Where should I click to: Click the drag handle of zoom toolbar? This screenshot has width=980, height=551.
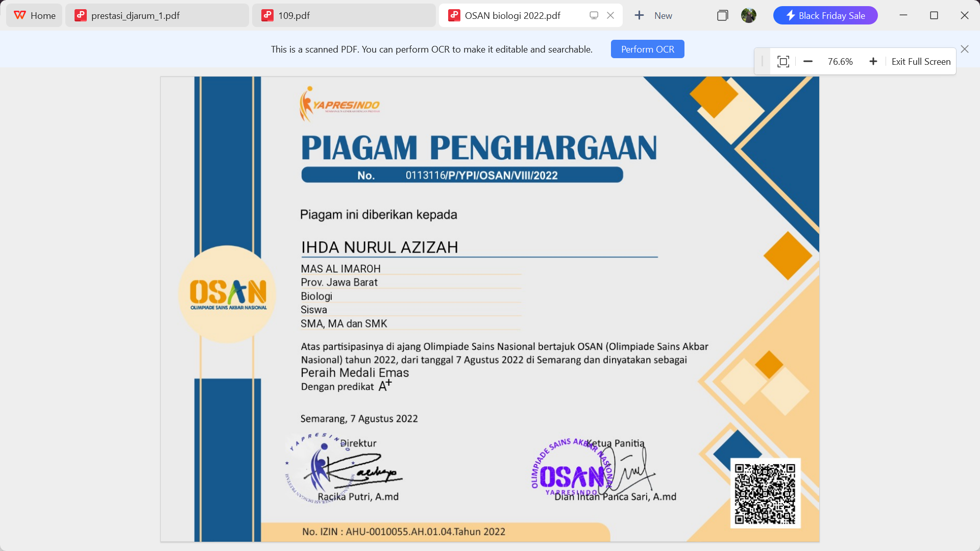(762, 62)
